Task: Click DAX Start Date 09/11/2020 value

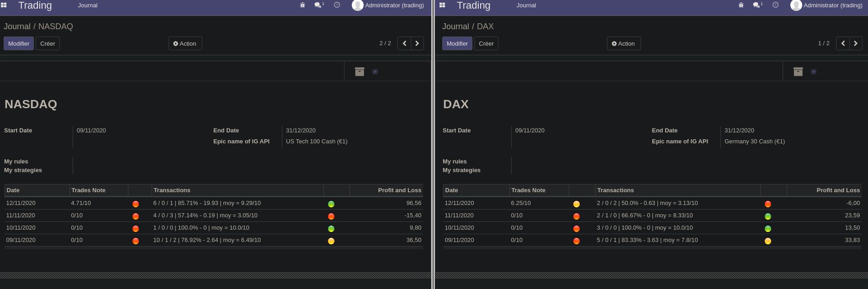Action: 530,131
